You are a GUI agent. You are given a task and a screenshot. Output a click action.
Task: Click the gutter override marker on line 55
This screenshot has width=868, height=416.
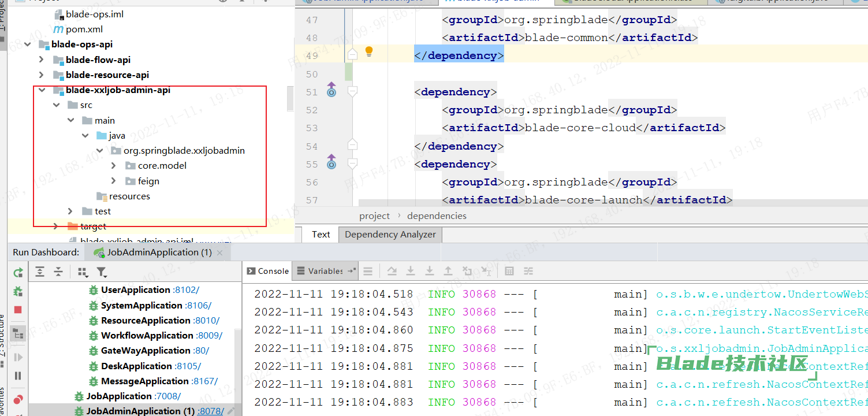tap(331, 161)
